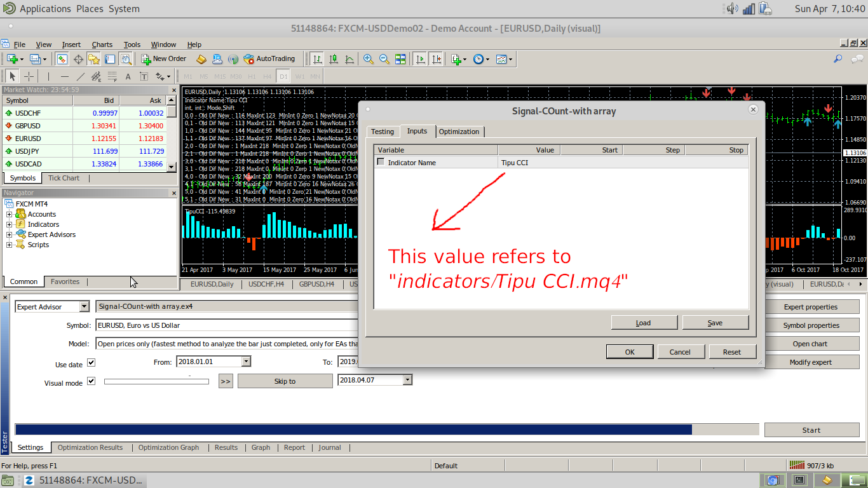Select the text A tool
The width and height of the screenshot is (868, 488).
tap(128, 76)
